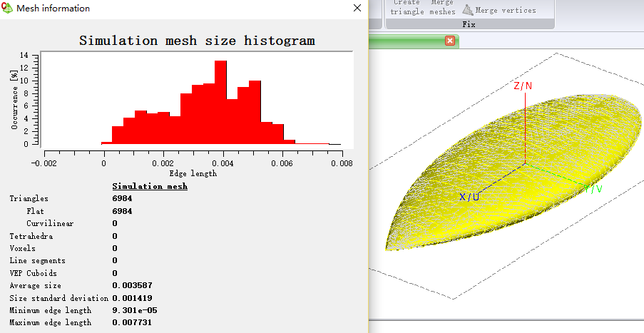Click the tallest histogram bar near 0.004

pyautogui.click(x=220, y=102)
